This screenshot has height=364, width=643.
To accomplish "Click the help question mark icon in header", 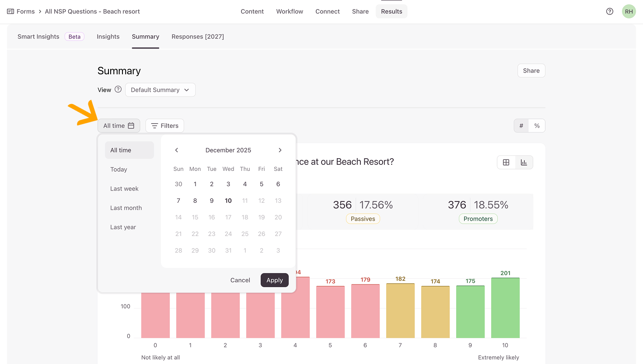I will pyautogui.click(x=609, y=11).
